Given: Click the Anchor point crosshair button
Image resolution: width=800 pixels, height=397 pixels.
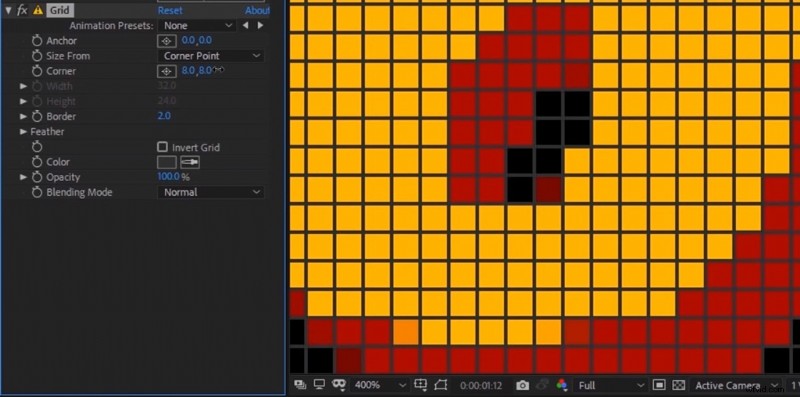Looking at the screenshot, I should pos(167,41).
